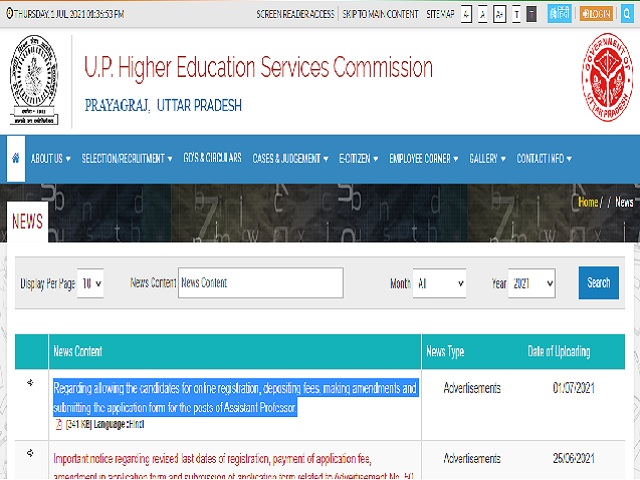Expand the Contact Info menu

[x=544, y=158]
